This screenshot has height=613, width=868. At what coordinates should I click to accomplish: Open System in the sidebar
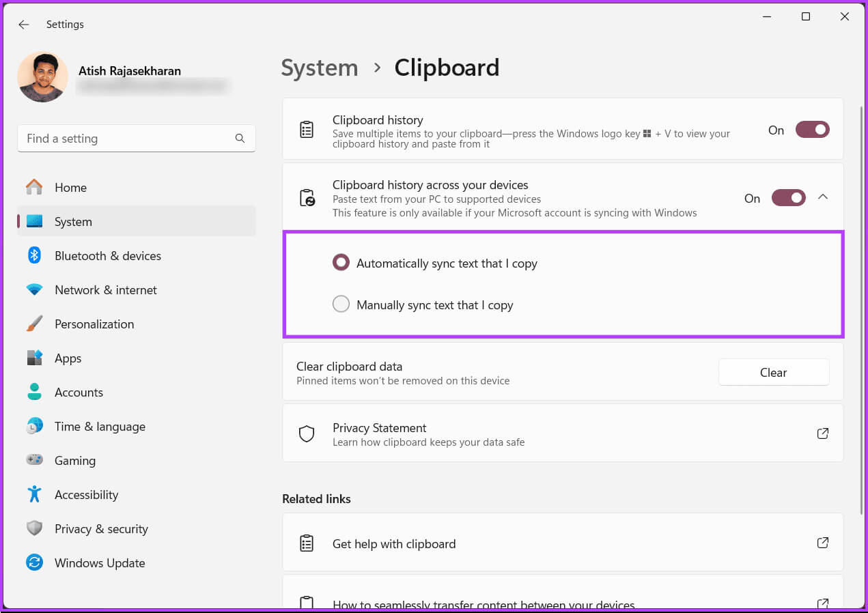pyautogui.click(x=137, y=221)
